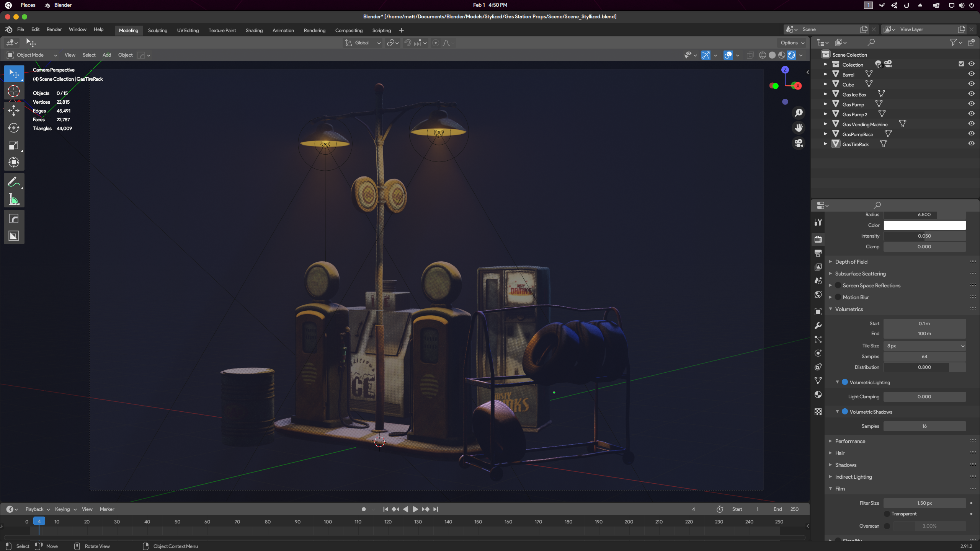Open the viewport Options popover

(x=792, y=43)
